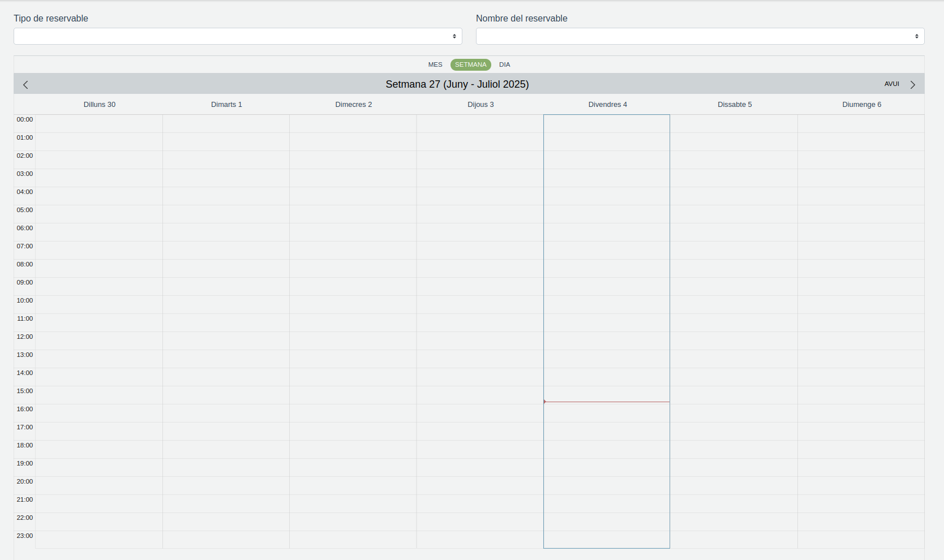The height and width of the screenshot is (560, 944).
Task: Open the Tipo de reservable dropdown
Action: tap(238, 36)
